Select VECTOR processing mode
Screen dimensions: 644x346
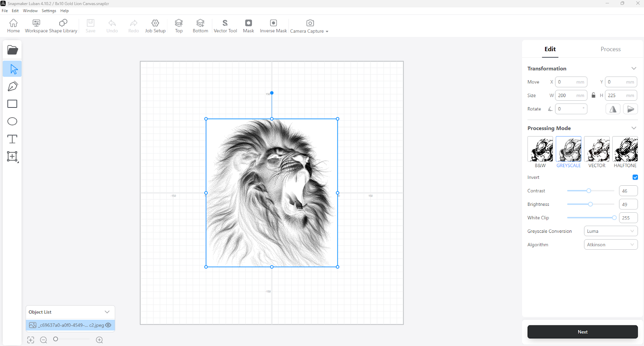[x=597, y=152]
